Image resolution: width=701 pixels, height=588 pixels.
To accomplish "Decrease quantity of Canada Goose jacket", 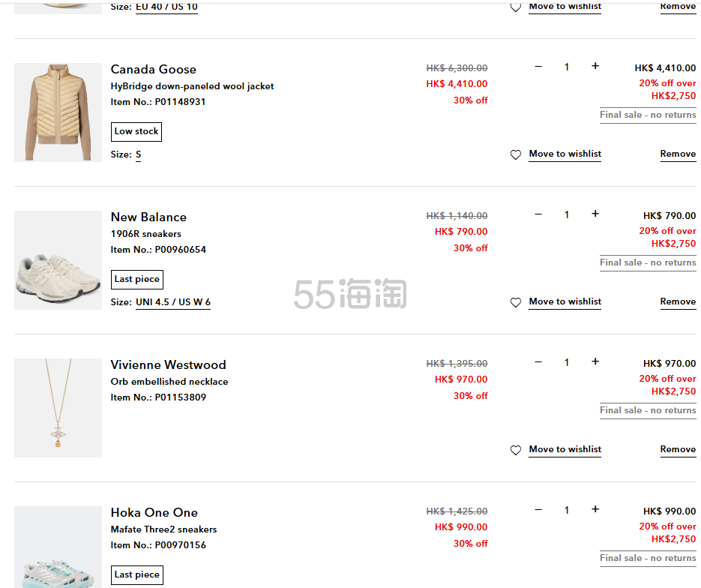I will point(538,66).
